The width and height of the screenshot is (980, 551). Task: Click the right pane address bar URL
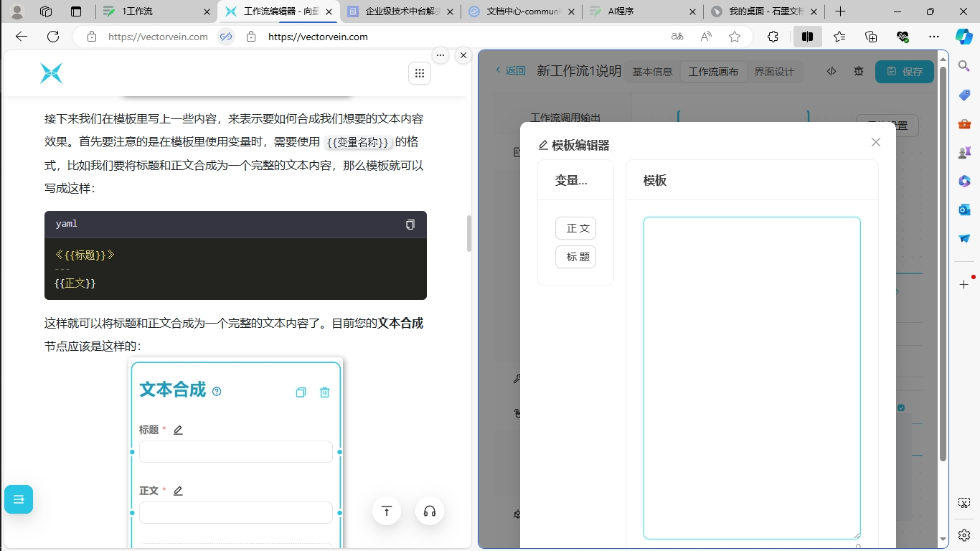pyautogui.click(x=318, y=37)
